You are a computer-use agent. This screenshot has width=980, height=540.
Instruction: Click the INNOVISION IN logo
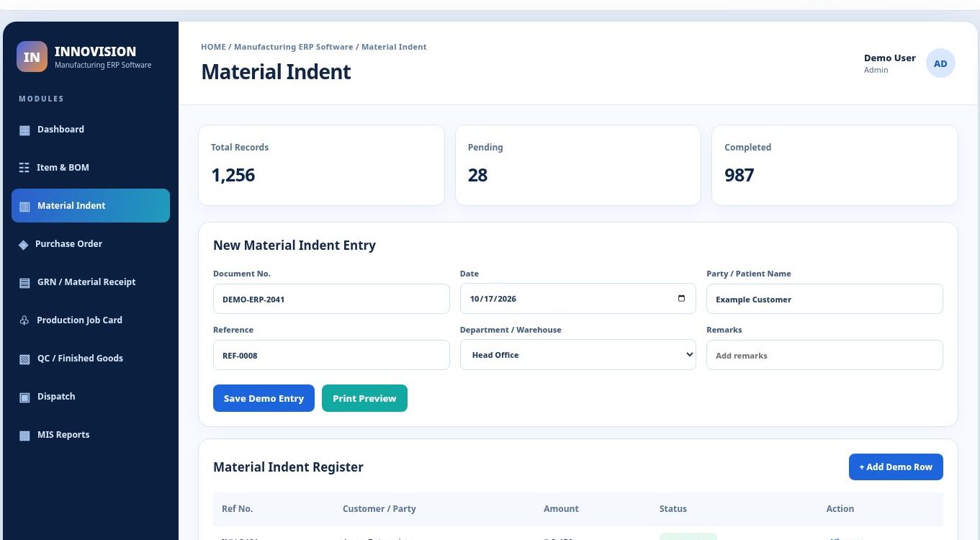click(32, 57)
